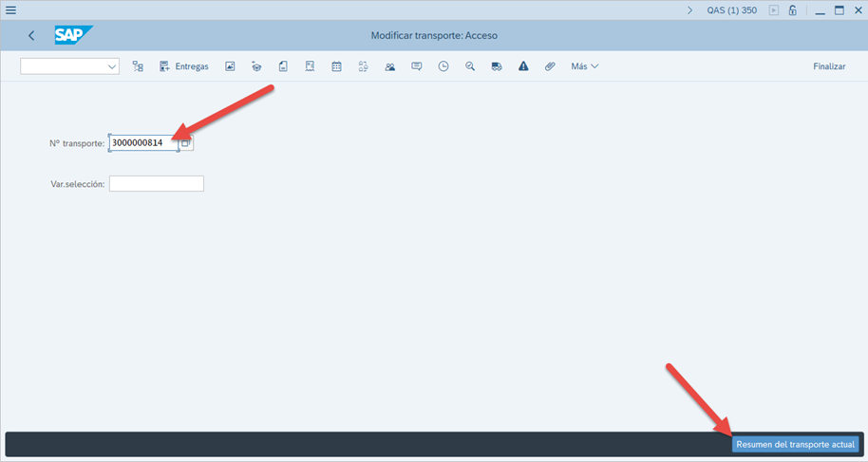Image resolution: width=868 pixels, height=462 pixels.
Task: Select the truck transport icon
Action: pos(497,66)
